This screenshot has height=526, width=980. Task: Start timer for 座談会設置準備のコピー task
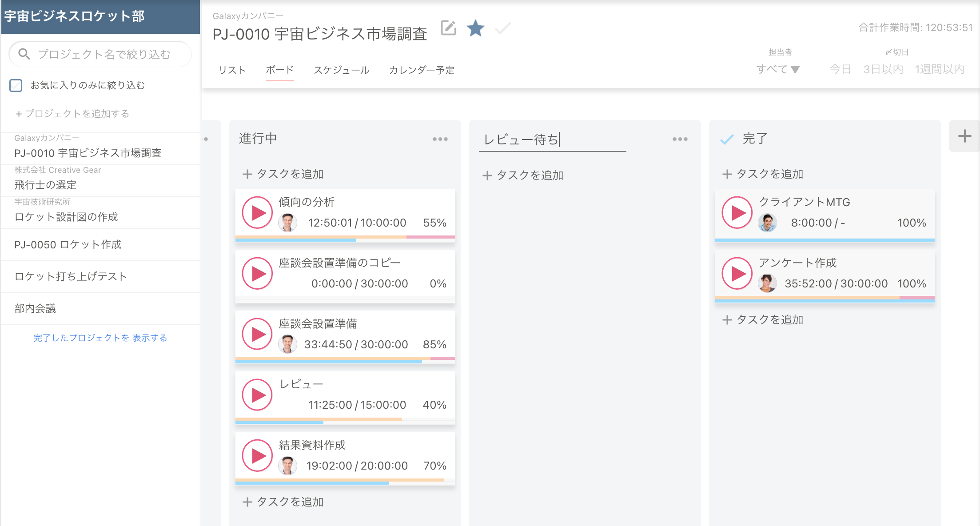pos(257,274)
